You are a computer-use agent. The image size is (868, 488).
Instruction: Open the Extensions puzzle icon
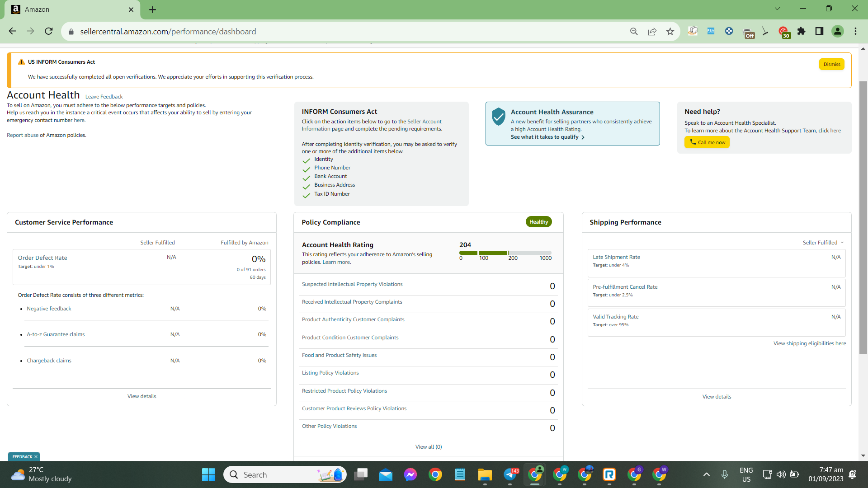click(802, 31)
